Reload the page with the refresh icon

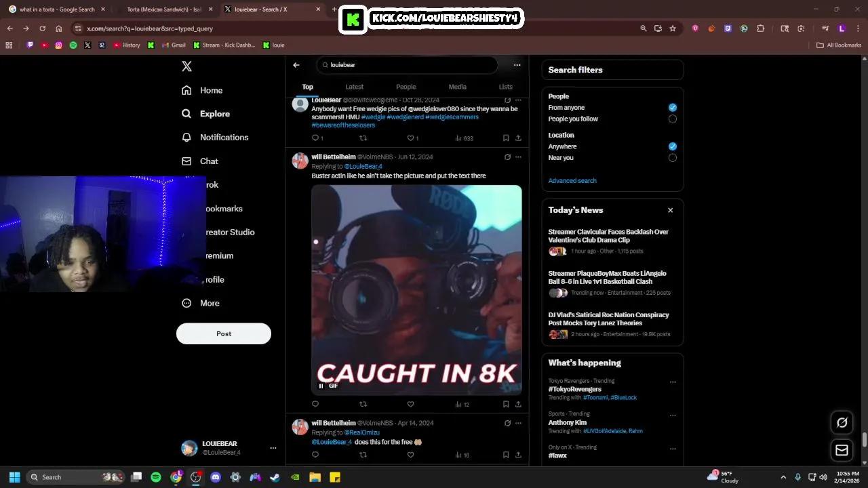tap(42, 28)
